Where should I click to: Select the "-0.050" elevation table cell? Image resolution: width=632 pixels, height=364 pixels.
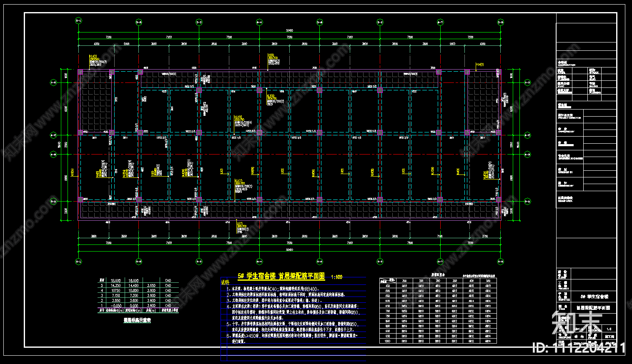[115, 305]
